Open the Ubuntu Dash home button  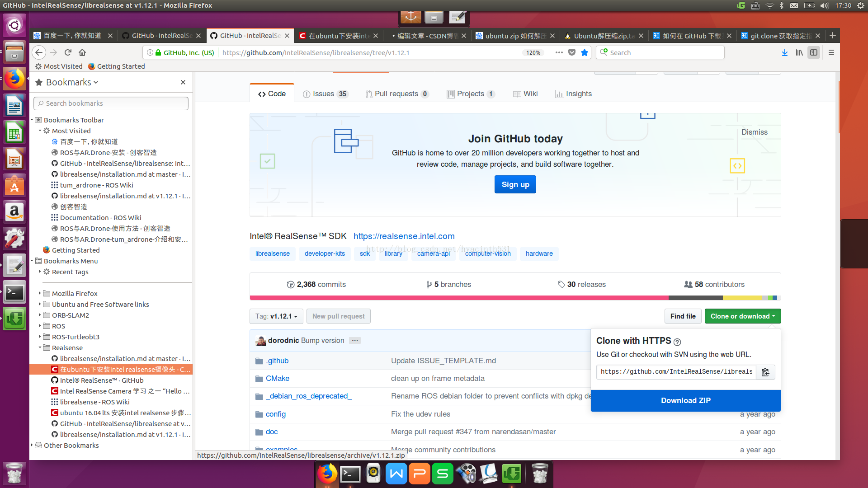[x=14, y=25]
